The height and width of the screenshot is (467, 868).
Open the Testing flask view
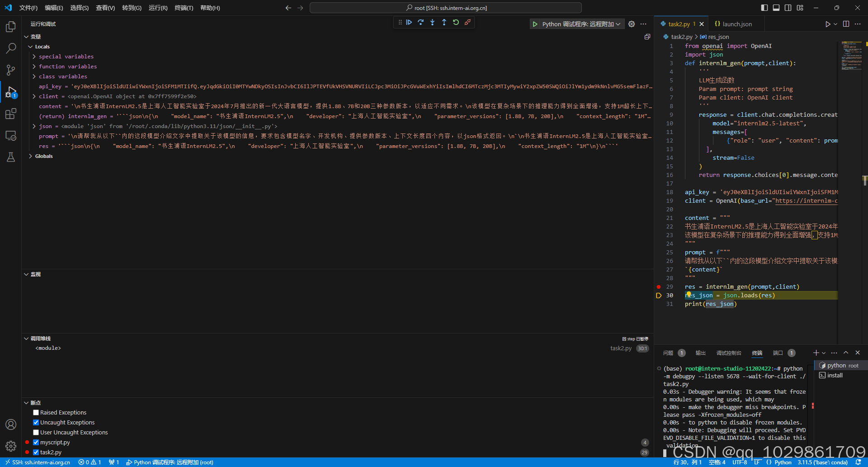tap(11, 157)
